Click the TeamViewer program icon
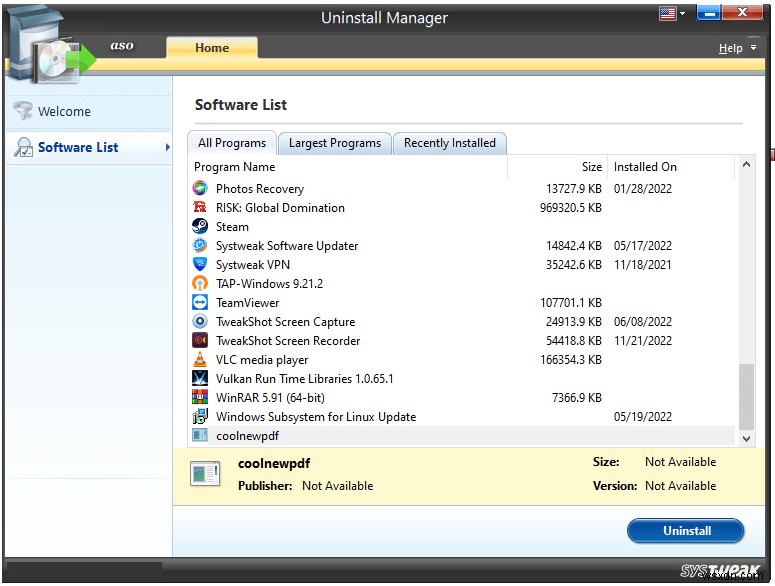The height and width of the screenshot is (586, 775). click(x=200, y=303)
